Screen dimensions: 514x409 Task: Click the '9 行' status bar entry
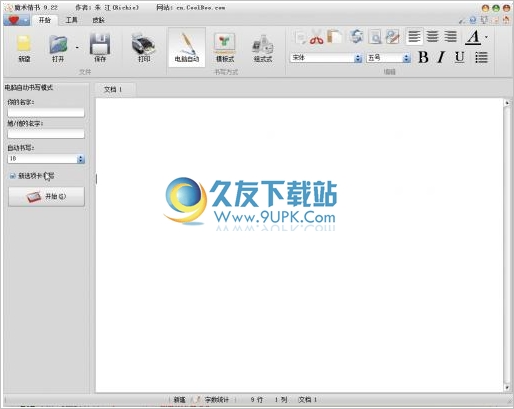(257, 399)
